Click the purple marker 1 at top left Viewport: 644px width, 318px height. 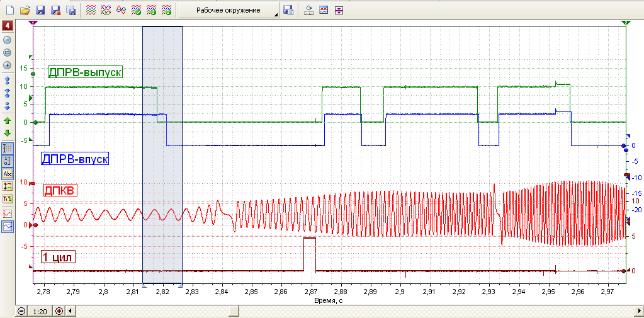point(33,23)
